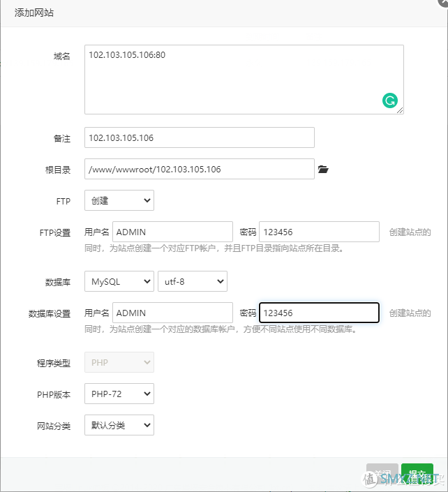This screenshot has width=448, height=492.
Task: Open the FTP 创建 dropdown
Action: point(119,200)
